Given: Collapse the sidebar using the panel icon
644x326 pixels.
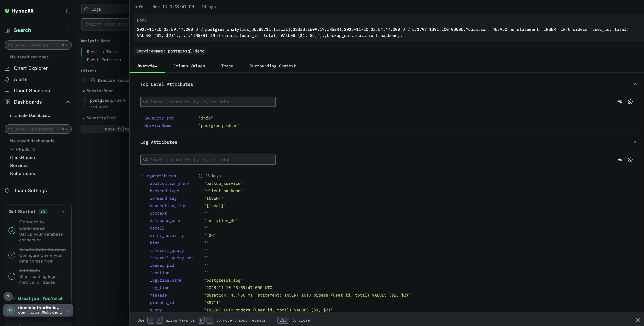Looking at the screenshot, I should tap(67, 11).
